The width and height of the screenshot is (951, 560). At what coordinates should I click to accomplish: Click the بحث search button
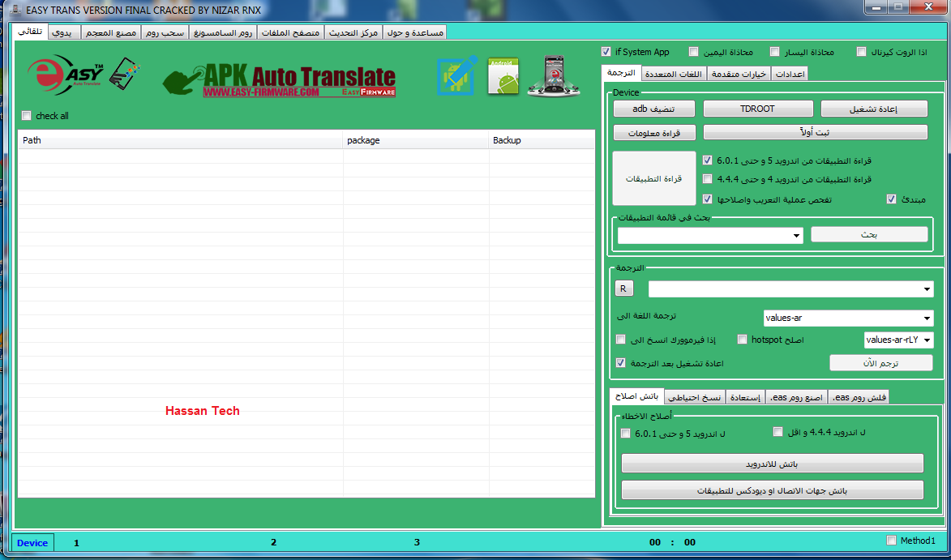coord(869,234)
